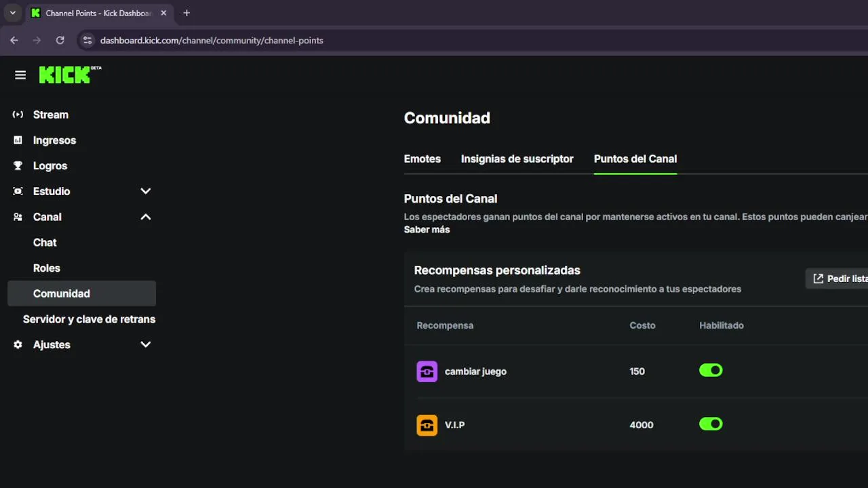Collapse the Canal sidebar section
This screenshot has height=488, width=868.
point(145,217)
